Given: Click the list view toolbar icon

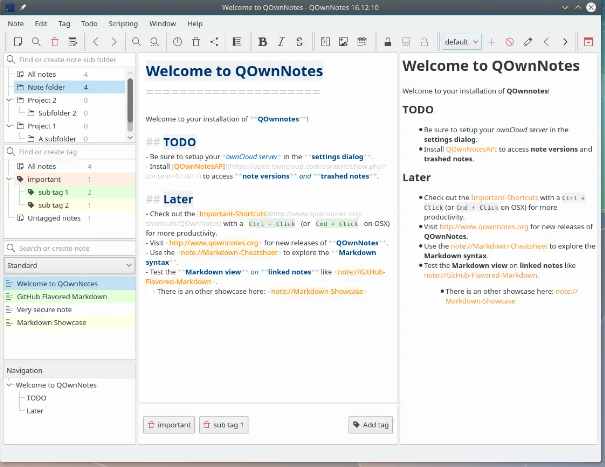Looking at the screenshot, I should 237,42.
